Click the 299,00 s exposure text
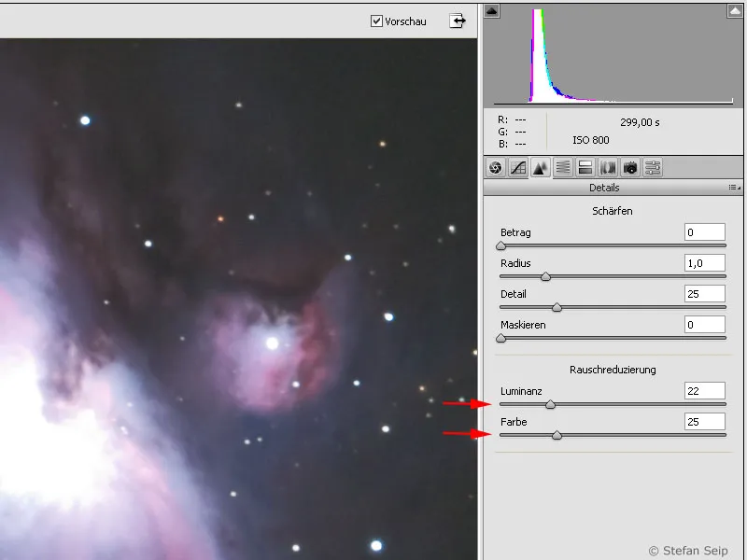This screenshot has width=747, height=560. point(640,122)
